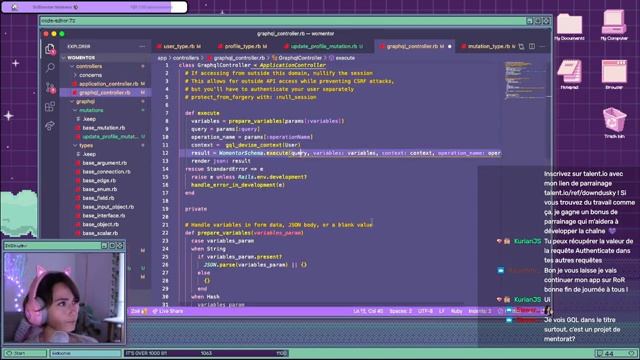Viewport: 640px width, 360px height.
Task: Open the Trash bin desktop icon
Action: tap(614, 122)
